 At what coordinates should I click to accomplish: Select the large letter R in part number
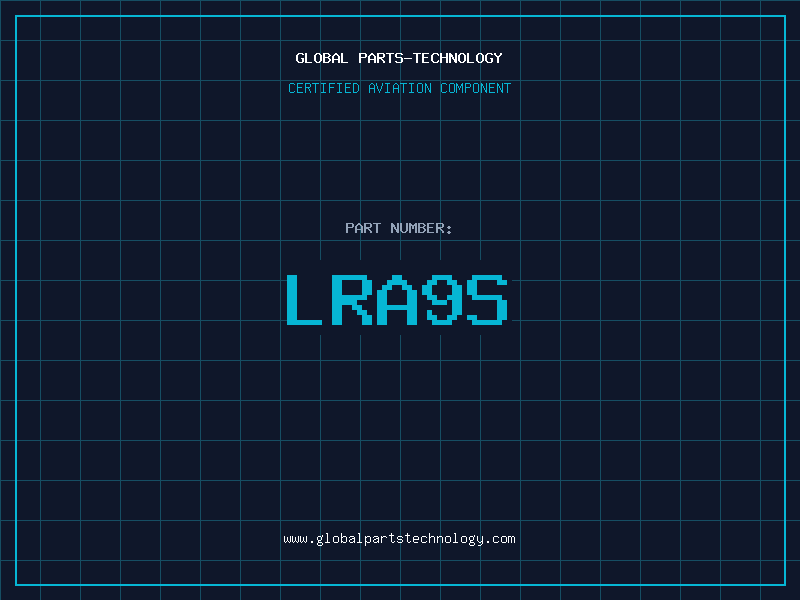pyautogui.click(x=350, y=299)
